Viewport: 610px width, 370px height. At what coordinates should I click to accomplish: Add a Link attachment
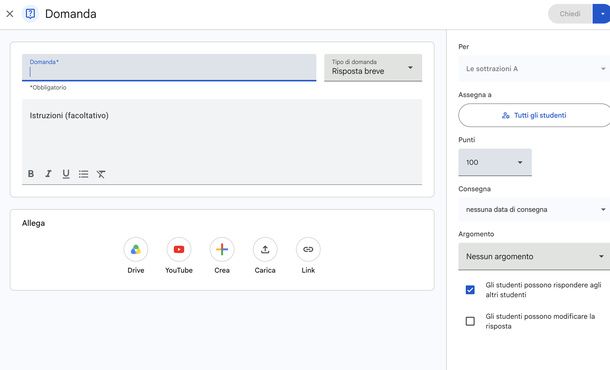click(x=308, y=249)
